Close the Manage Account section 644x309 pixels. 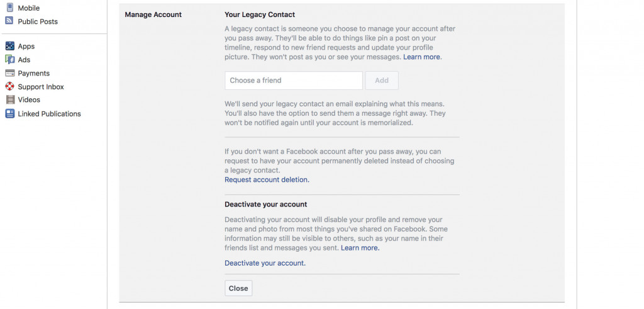click(238, 288)
